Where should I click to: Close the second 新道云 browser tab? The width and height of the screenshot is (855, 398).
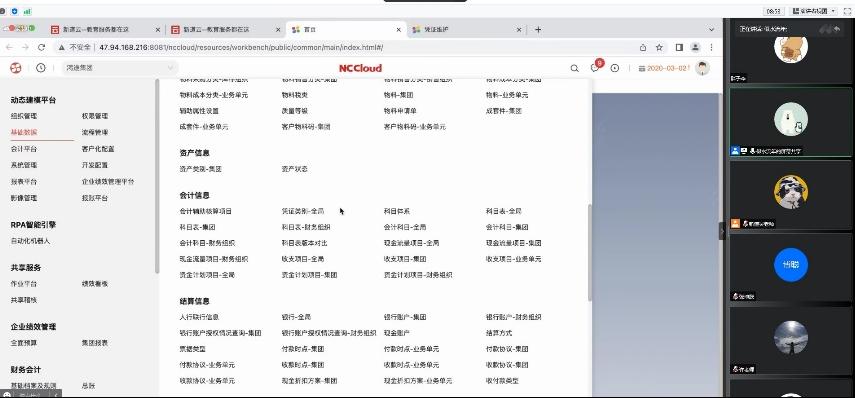[278, 30]
